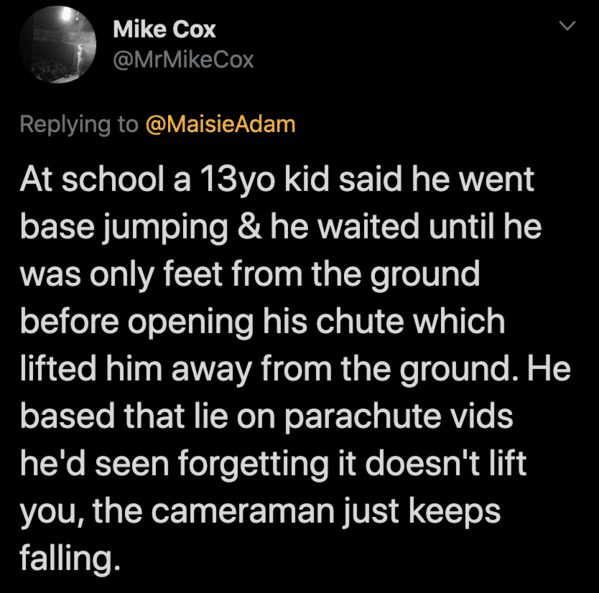Click the word 'lifted' in the tweet
This screenshot has width=599, height=593.
pos(58,368)
